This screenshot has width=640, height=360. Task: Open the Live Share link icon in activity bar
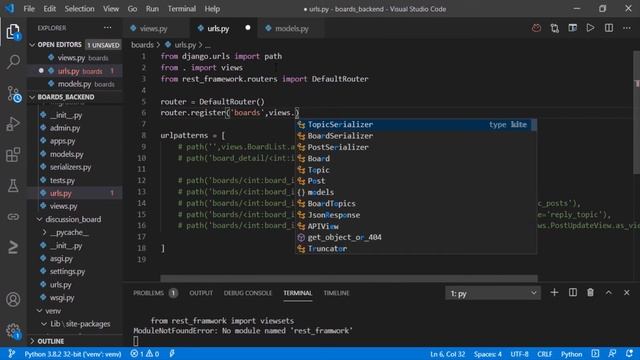coord(13,217)
